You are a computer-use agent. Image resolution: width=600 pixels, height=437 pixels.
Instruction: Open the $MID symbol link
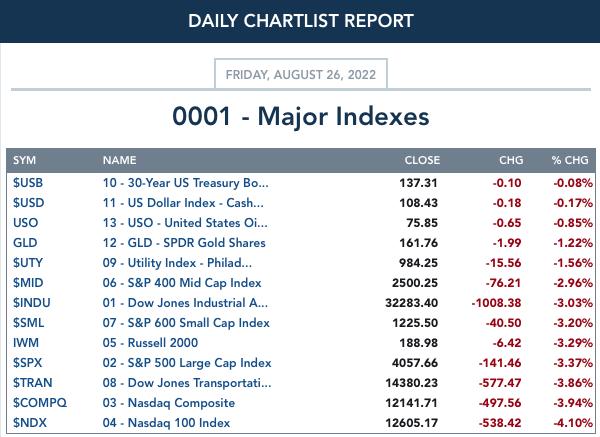(x=28, y=283)
